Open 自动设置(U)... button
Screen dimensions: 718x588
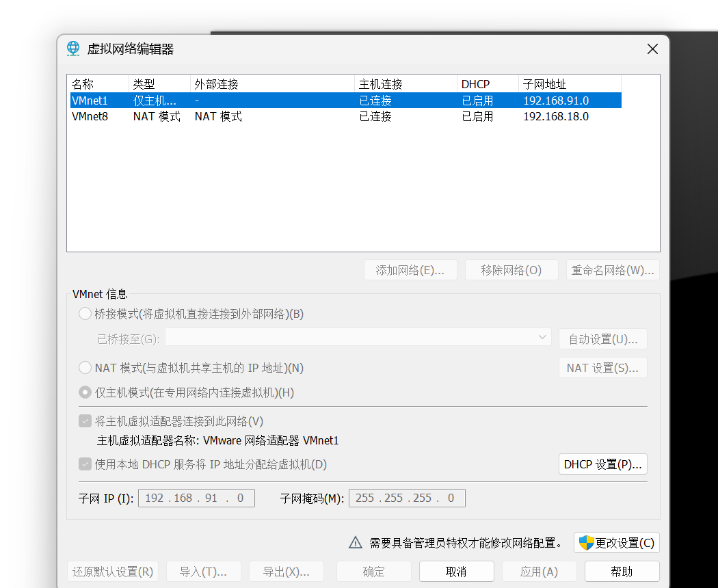click(x=603, y=339)
